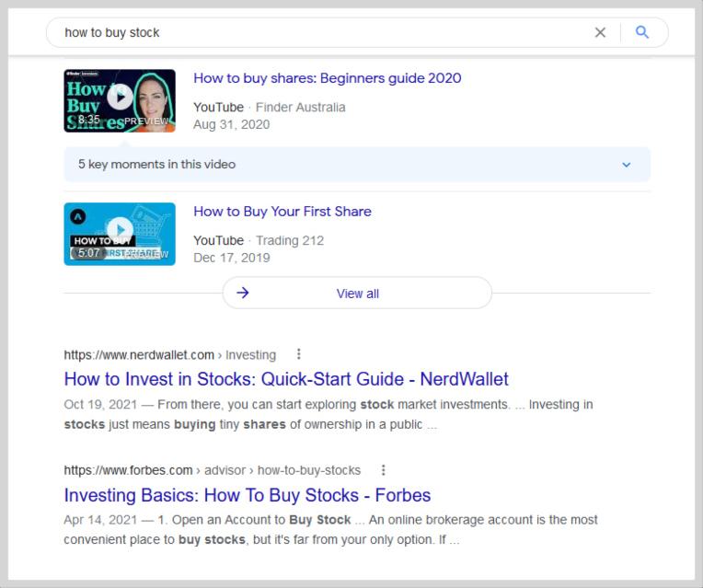Click 'Finder Australia' channel name text

click(x=300, y=107)
